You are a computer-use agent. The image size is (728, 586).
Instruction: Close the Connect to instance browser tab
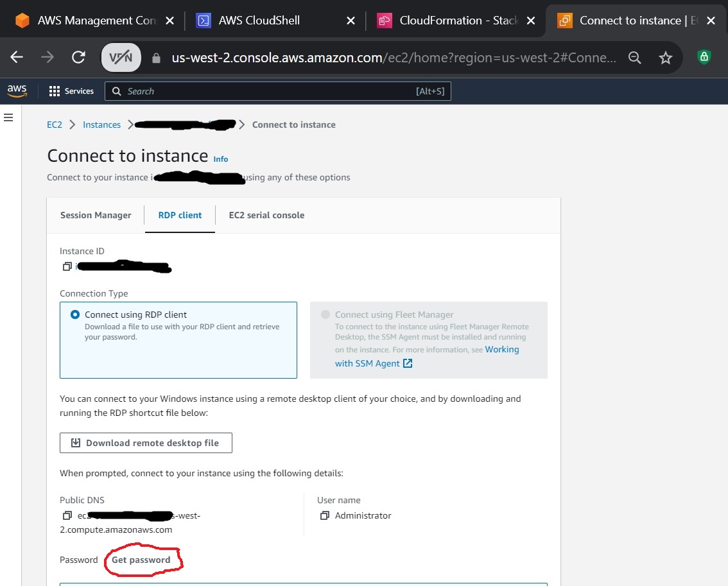click(x=711, y=21)
